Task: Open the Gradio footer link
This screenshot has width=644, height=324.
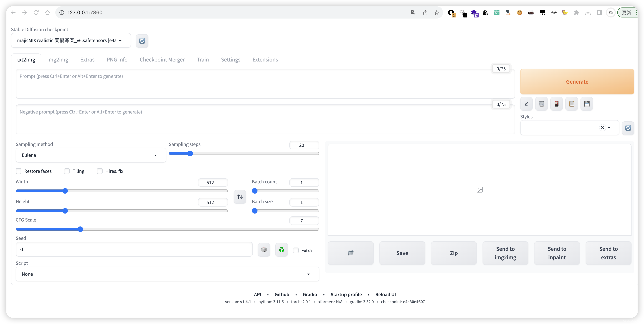Action: [310, 294]
